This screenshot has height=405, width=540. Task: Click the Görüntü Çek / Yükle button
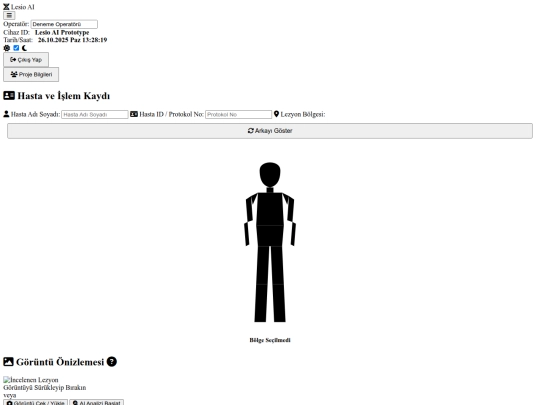click(x=35, y=403)
